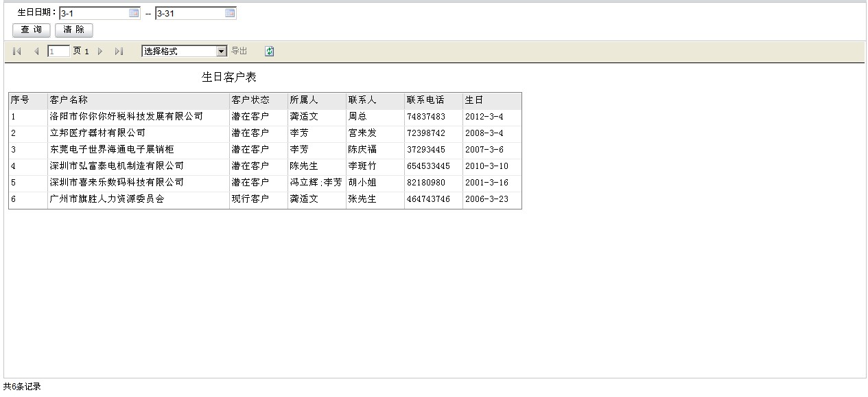Go to next page of report
Screen dimensions: 868x397
[x=100, y=52]
